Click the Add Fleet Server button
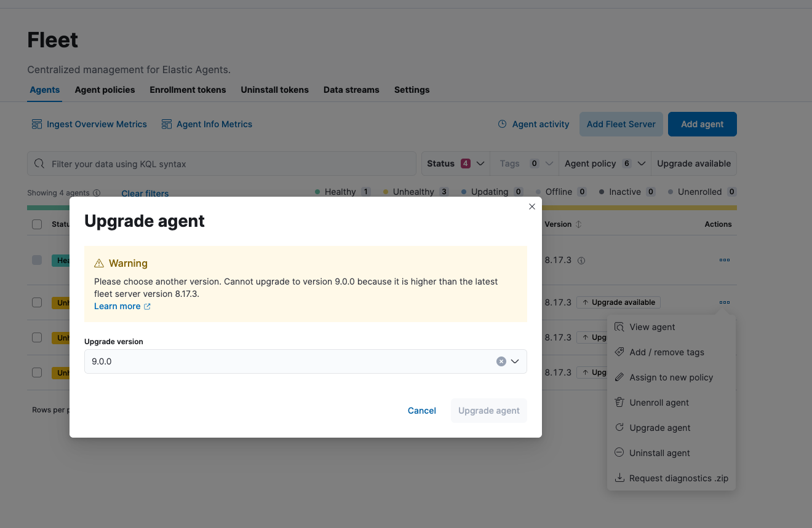Viewport: 812px width, 528px height. click(621, 124)
